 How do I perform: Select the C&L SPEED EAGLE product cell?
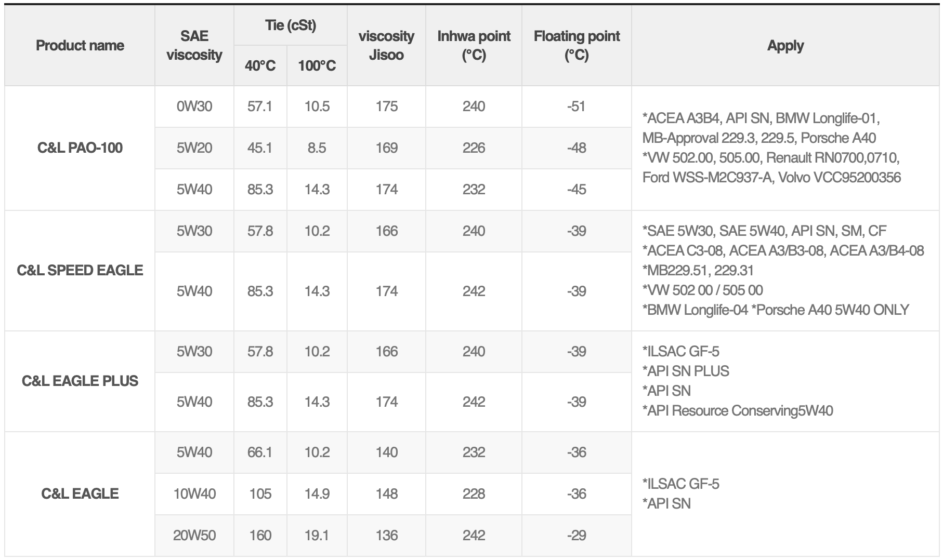(80, 271)
